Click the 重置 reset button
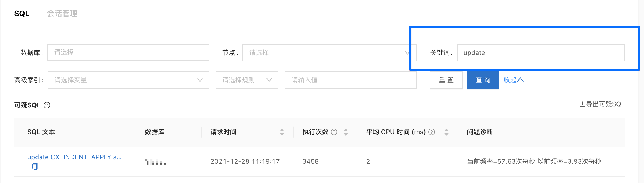The image size is (644, 183). 446,80
